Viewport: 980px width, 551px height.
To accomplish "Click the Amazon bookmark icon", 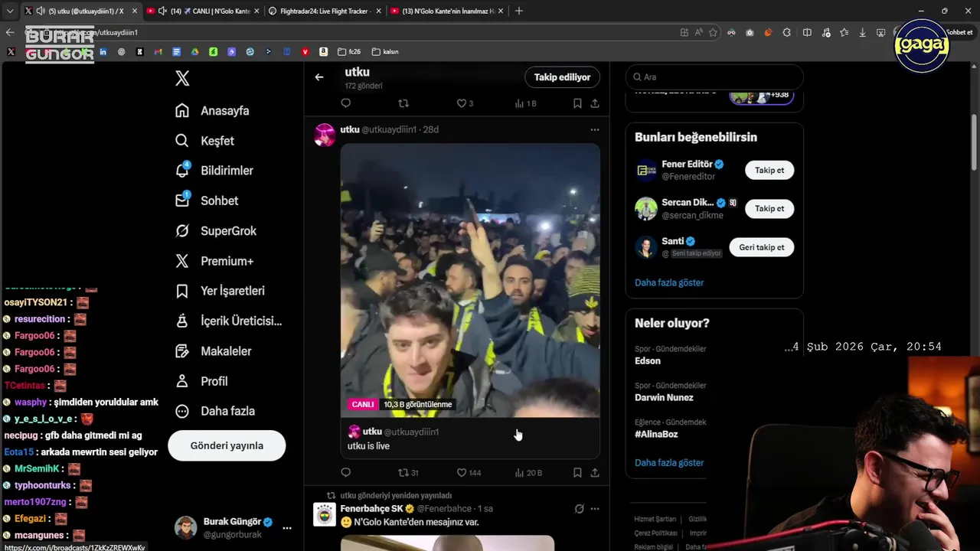I will pyautogui.click(x=323, y=51).
